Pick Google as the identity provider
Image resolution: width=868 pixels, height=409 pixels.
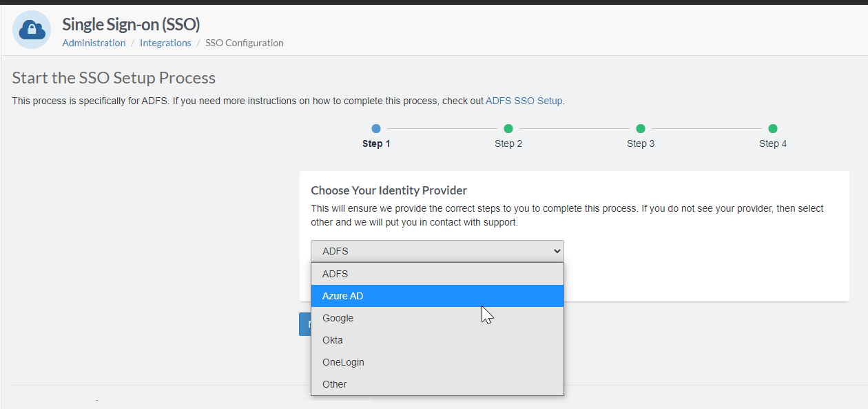[x=437, y=318]
